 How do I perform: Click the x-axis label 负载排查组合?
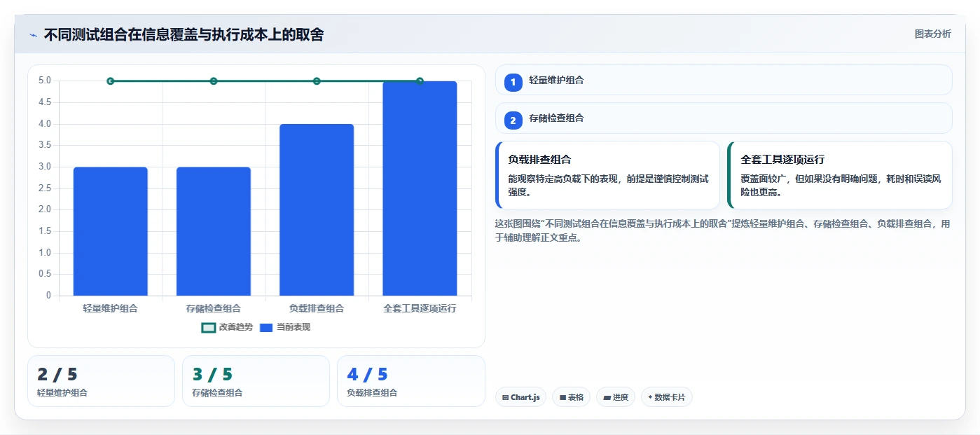click(x=317, y=308)
